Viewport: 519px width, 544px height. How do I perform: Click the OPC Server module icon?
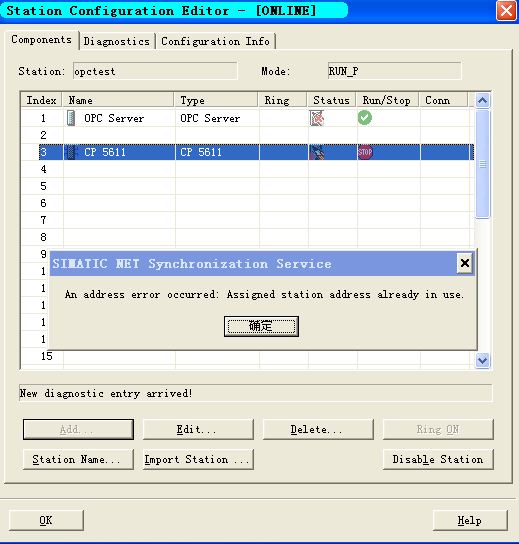click(71, 118)
